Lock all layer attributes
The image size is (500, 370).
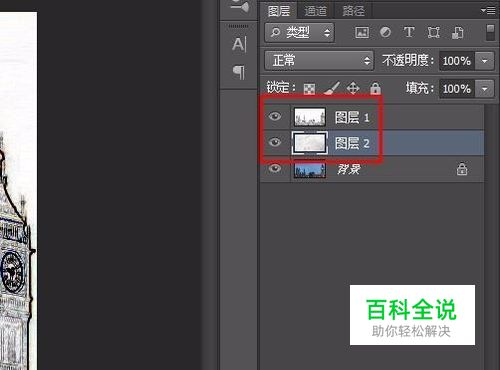pos(375,88)
